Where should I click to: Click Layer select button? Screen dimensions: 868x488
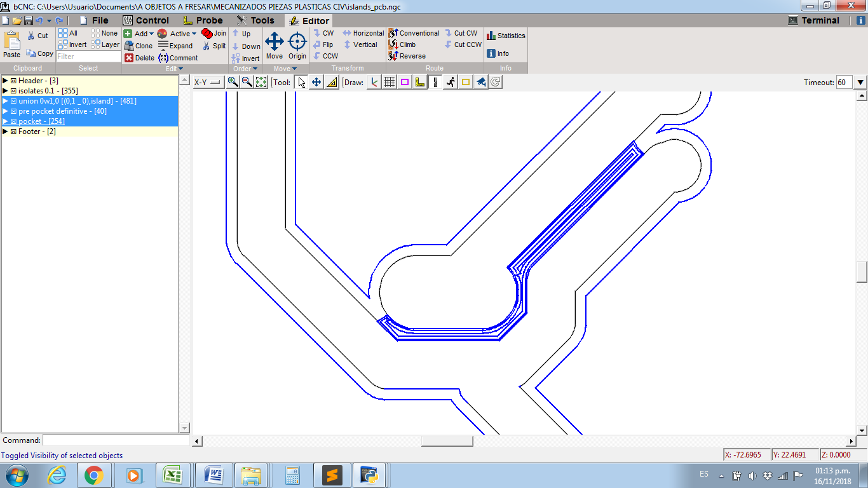pyautogui.click(x=105, y=44)
